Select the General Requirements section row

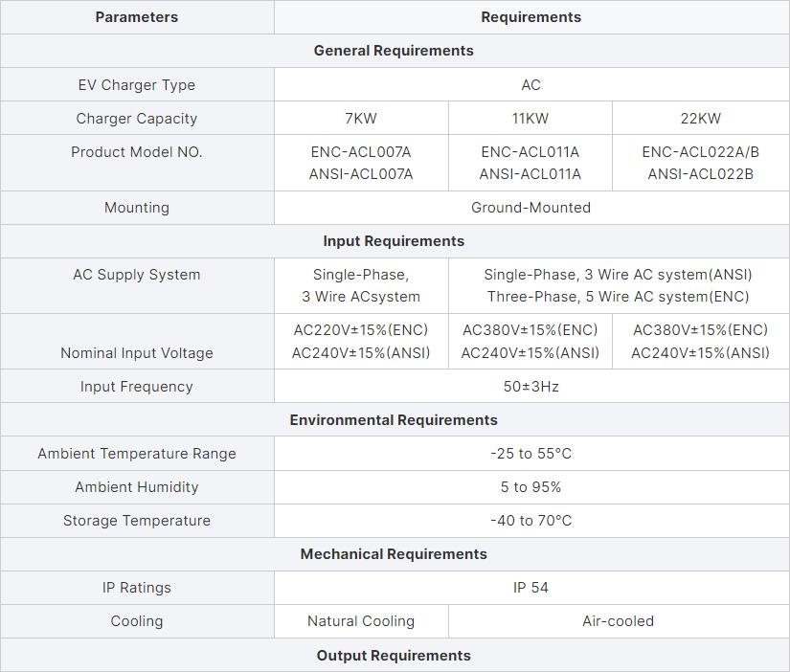394,51
